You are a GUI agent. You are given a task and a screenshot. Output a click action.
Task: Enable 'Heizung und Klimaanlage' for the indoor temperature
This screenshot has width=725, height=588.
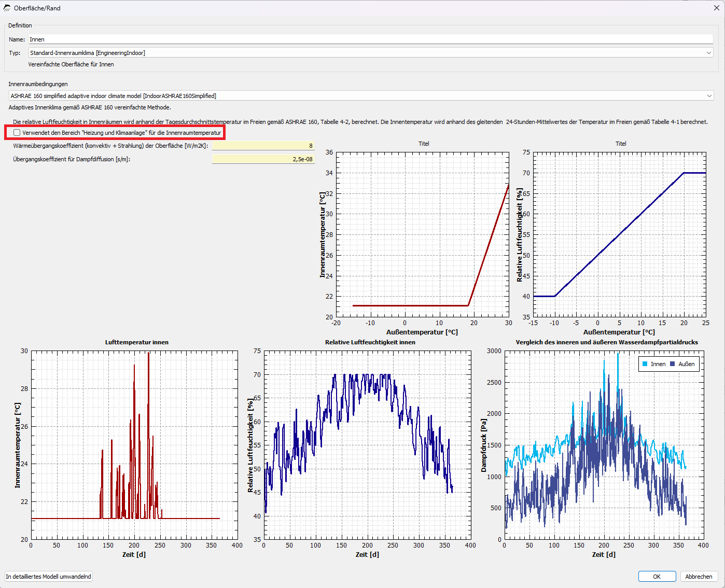pyautogui.click(x=17, y=133)
